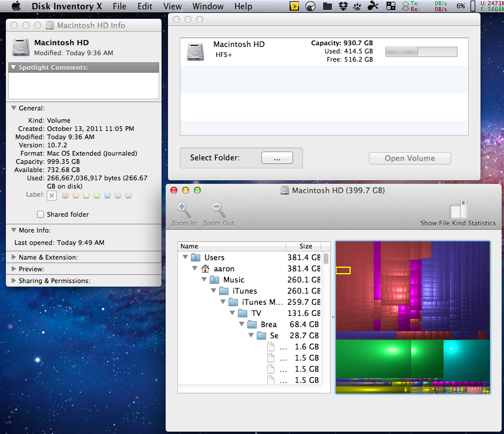Click the yellow highlighted rectangle in the treemap
Viewport: 504px width, 434px height.
click(343, 271)
